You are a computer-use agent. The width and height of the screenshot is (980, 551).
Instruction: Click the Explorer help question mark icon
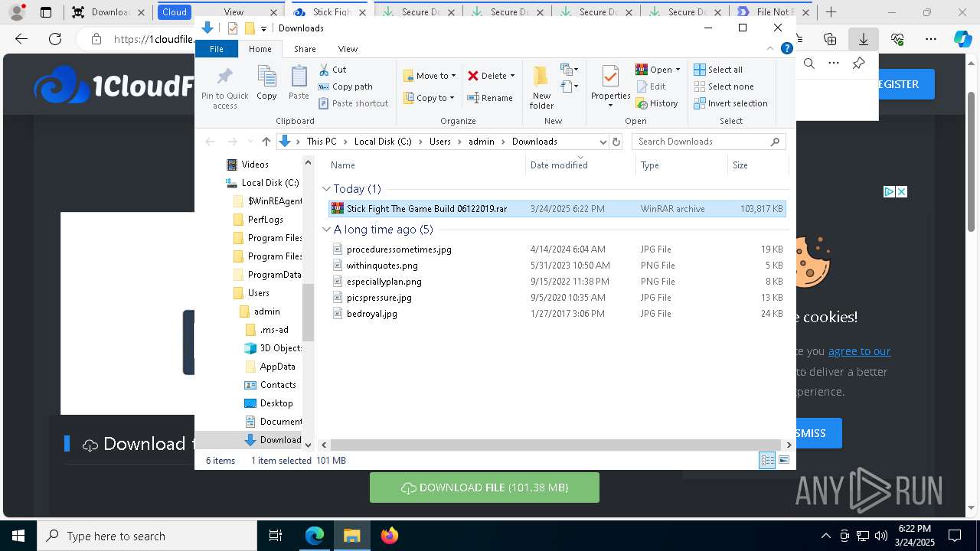(x=786, y=48)
